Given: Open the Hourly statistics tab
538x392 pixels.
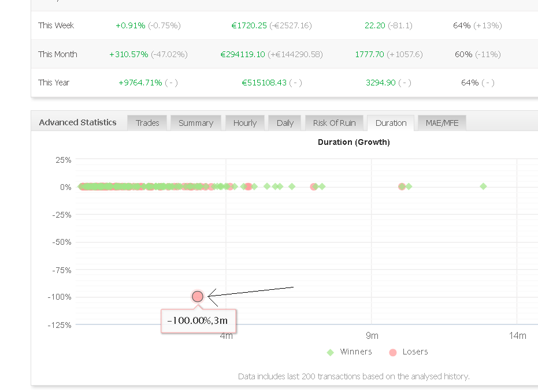Looking at the screenshot, I should tap(245, 123).
